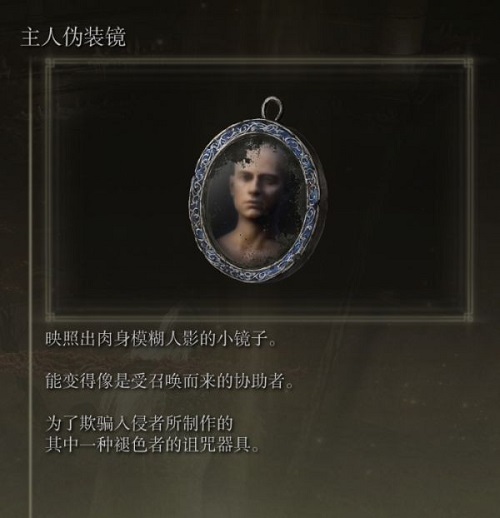Click the bottom-right ornament of preview frame
This screenshot has width=500, height=518.
(x=469, y=316)
